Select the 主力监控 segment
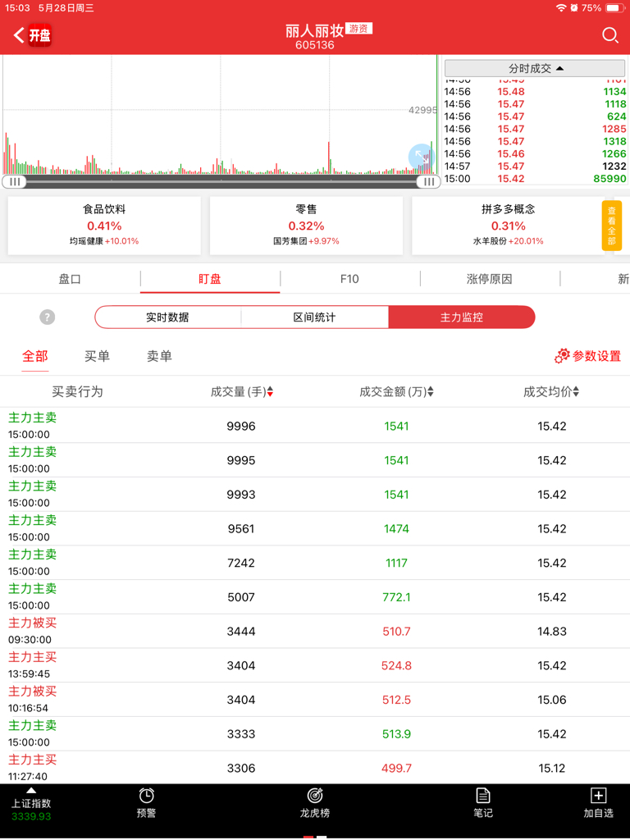 462,317
